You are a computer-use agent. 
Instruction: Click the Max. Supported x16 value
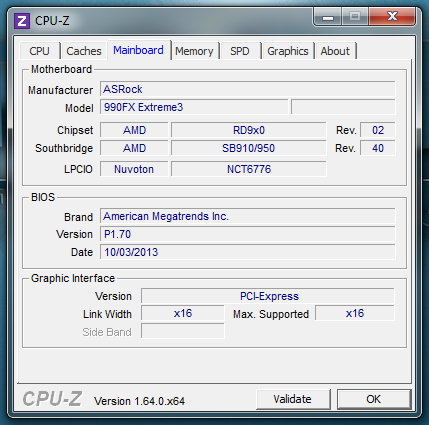tap(355, 313)
